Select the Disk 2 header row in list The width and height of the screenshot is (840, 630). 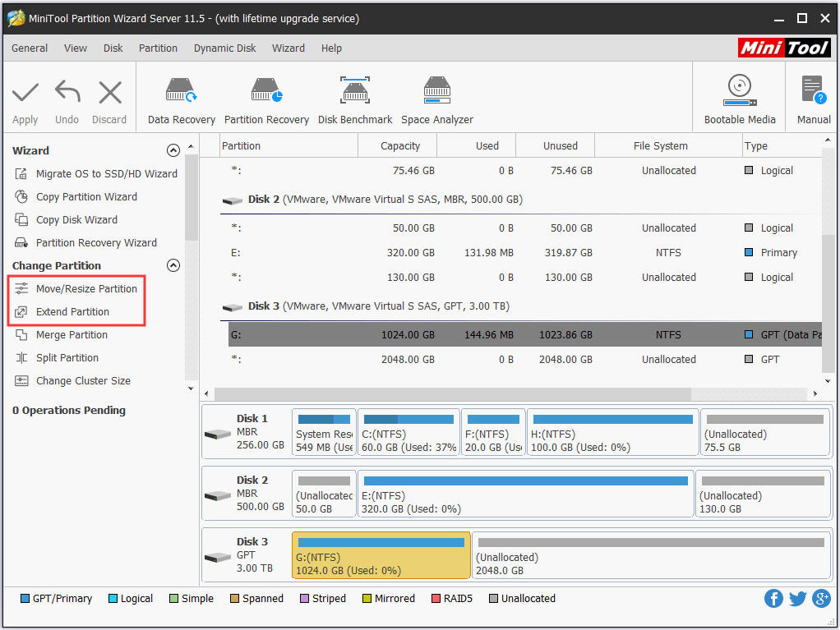point(521,200)
